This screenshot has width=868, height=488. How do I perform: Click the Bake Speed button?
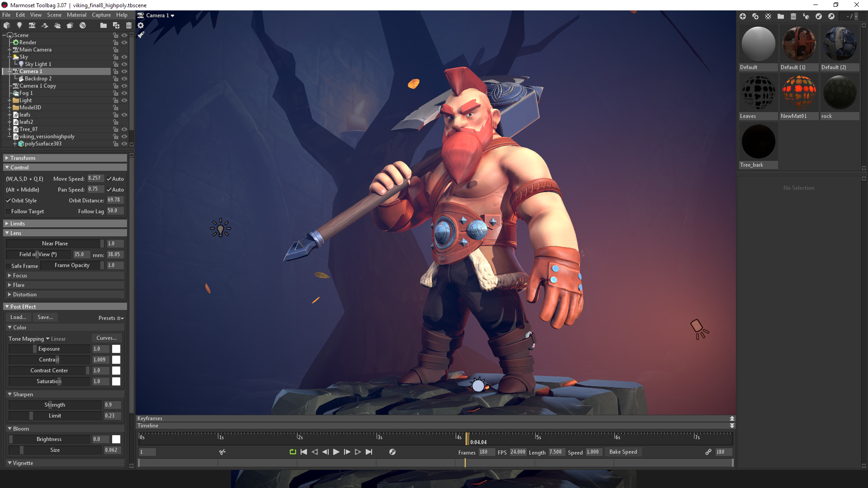point(623,452)
